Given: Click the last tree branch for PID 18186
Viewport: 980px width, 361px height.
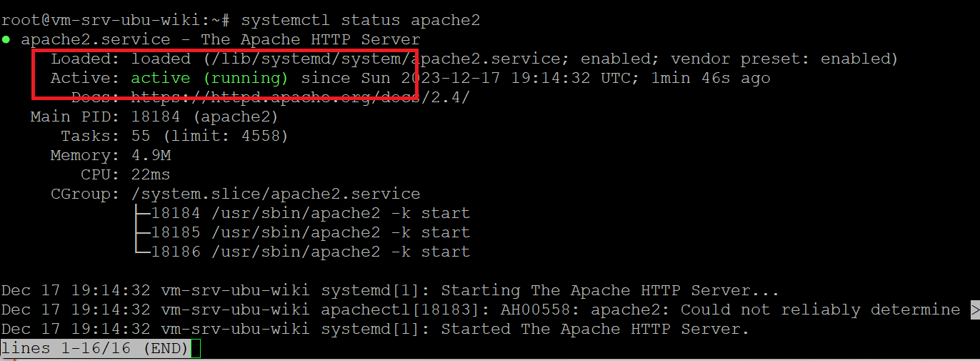Looking at the screenshot, I should (141, 252).
